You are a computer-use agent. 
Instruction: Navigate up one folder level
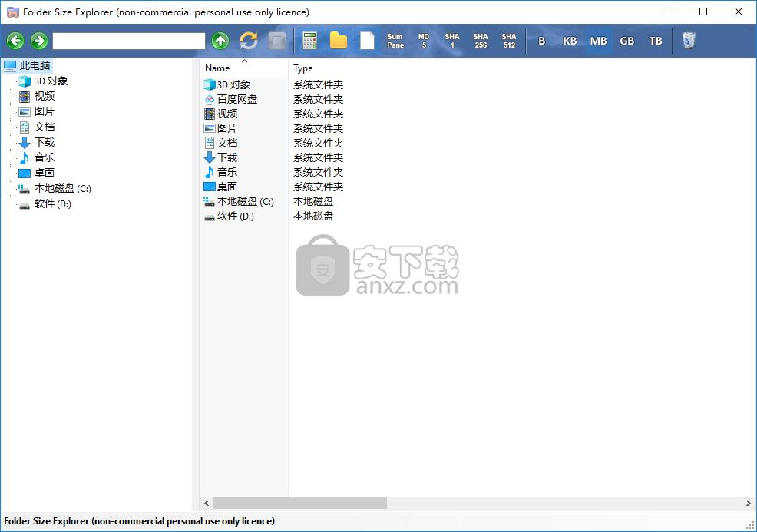(x=220, y=41)
